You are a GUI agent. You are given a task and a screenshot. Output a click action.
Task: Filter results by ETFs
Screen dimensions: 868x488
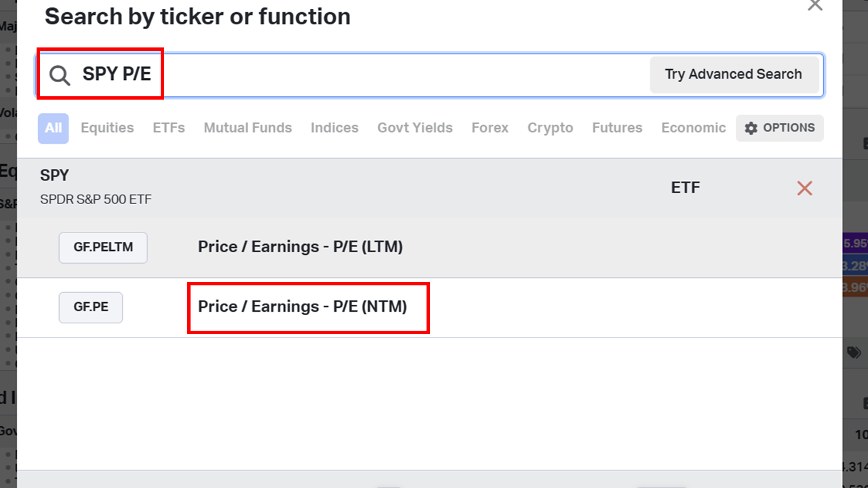(169, 128)
